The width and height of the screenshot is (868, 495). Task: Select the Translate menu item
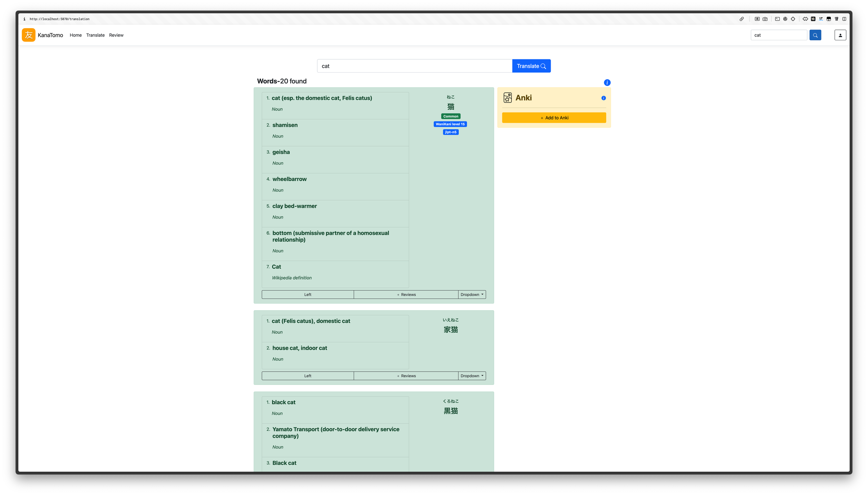[95, 35]
